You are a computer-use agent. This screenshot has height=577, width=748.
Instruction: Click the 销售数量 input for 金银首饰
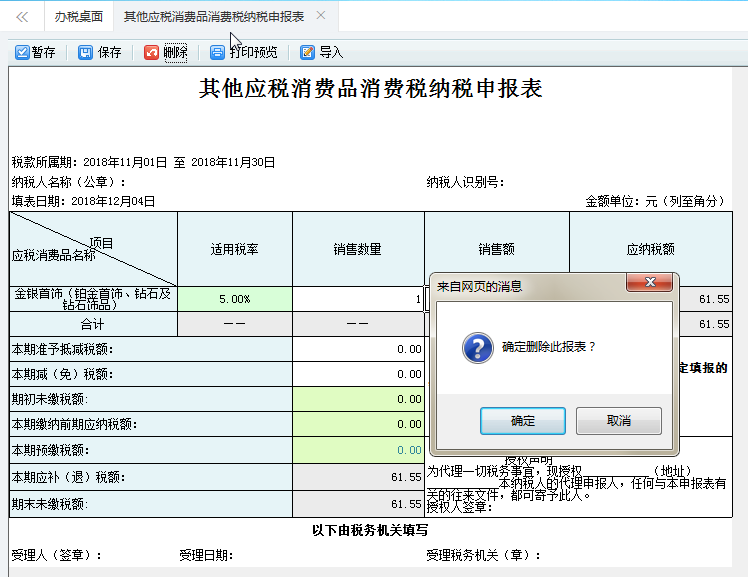(x=358, y=299)
